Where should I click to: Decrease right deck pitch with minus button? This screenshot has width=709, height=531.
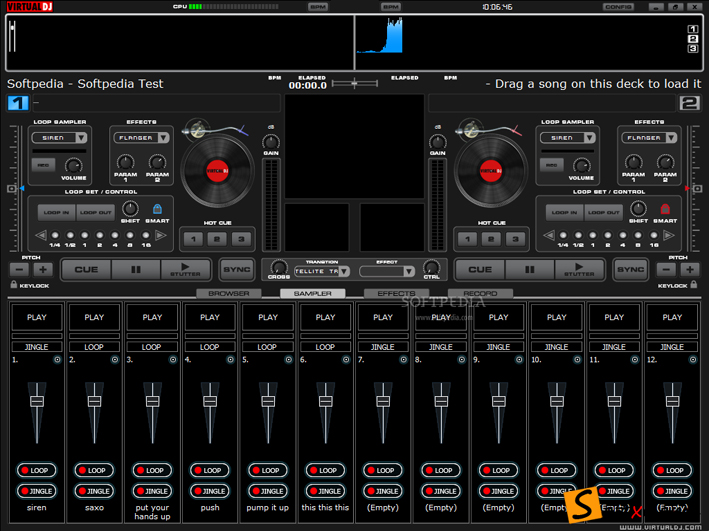point(666,270)
